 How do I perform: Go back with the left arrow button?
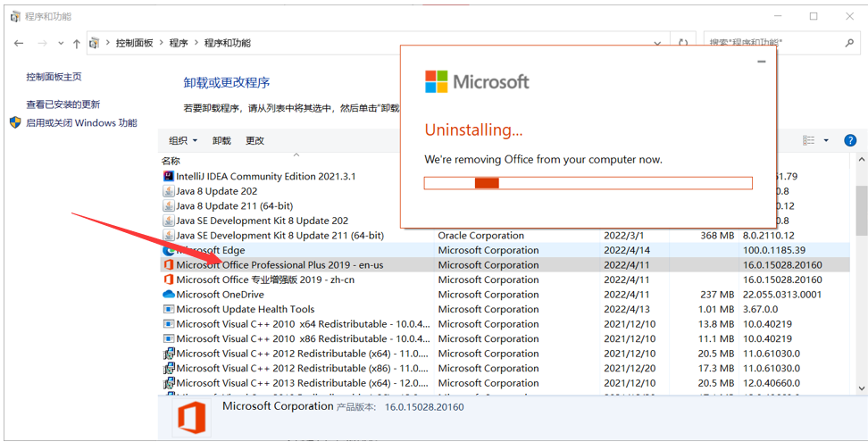(19, 43)
